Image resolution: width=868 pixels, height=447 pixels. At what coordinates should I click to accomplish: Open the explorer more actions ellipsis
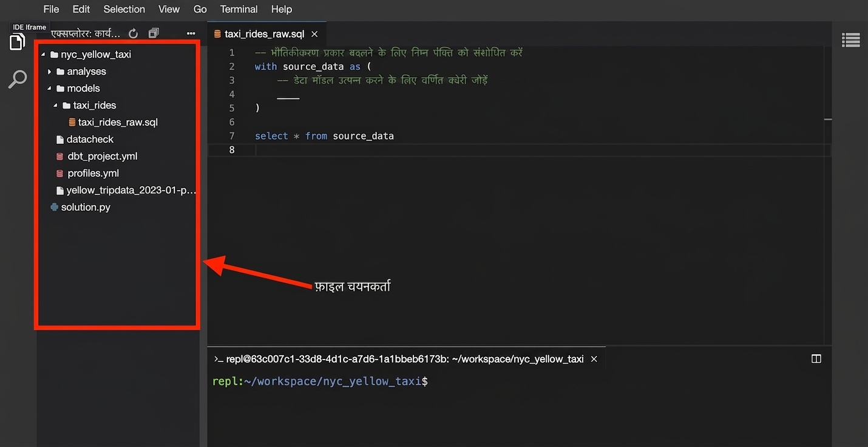[x=191, y=33]
